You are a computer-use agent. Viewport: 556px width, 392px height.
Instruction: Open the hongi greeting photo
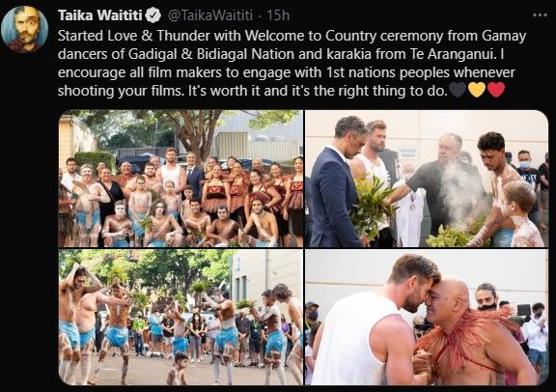coord(427,317)
